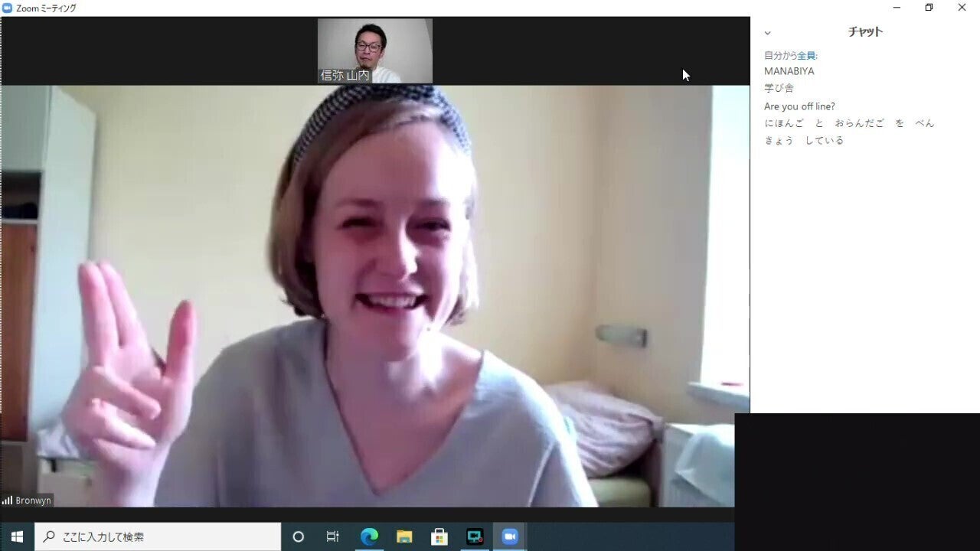Collapse the chat panel with the chevron
The image size is (980, 551).
click(767, 33)
